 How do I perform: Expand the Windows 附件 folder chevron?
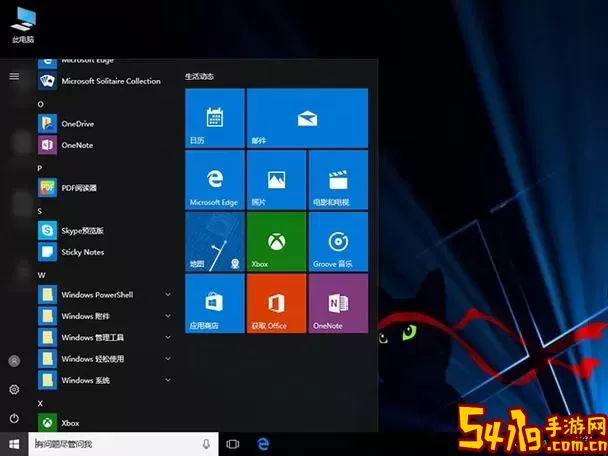168,316
